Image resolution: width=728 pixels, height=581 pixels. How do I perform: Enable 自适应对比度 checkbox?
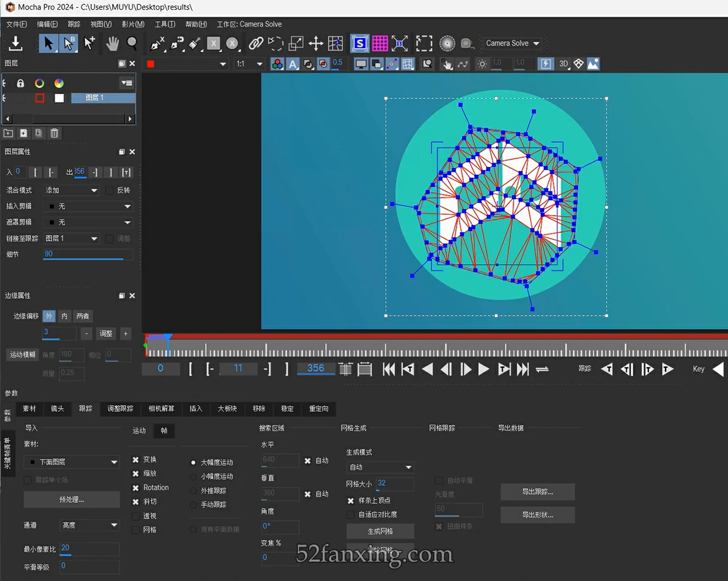[x=351, y=514]
